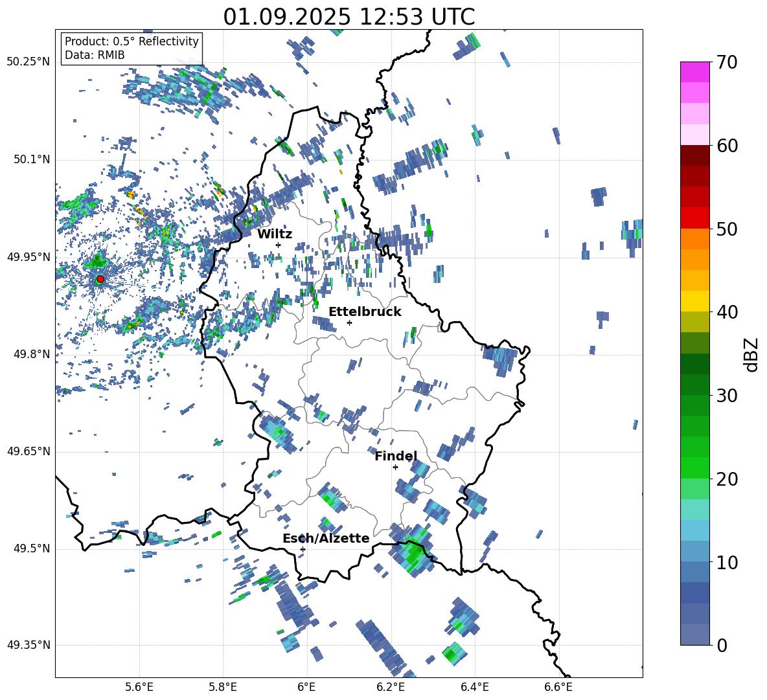Click the 49.8°N latitude label
The height and width of the screenshot is (700, 767).
(32, 354)
